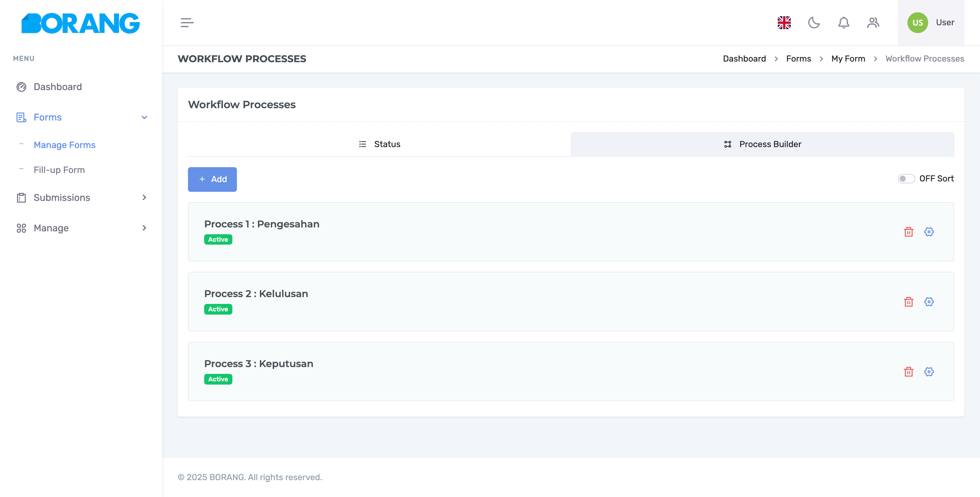Open the UK flag language selector

pos(784,22)
